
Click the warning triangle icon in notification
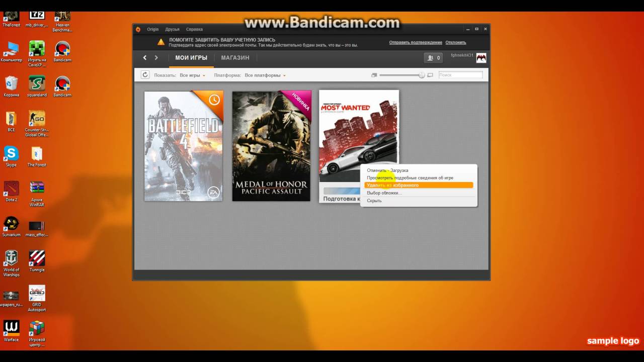coord(160,42)
